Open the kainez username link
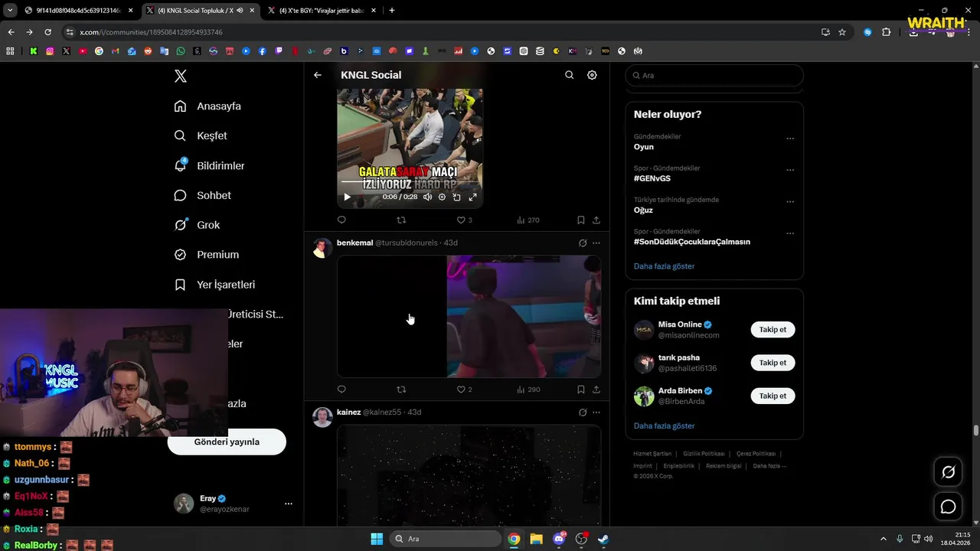Screen dimensions: 980x551 click(348, 412)
